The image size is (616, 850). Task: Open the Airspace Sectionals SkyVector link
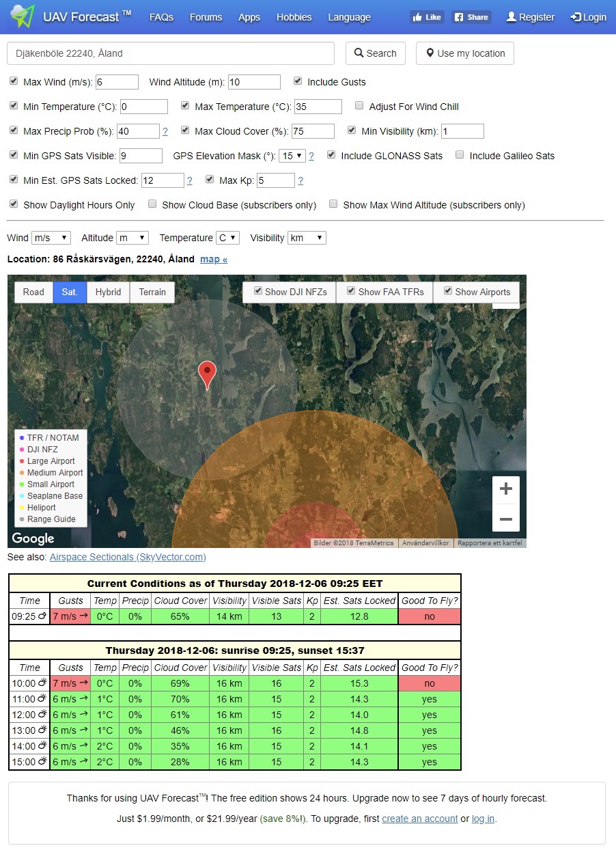128,557
